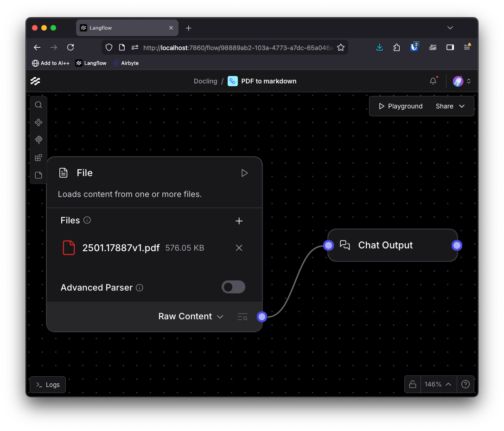Remove 2501.17887v1.pdf from the Files list

pyautogui.click(x=239, y=247)
